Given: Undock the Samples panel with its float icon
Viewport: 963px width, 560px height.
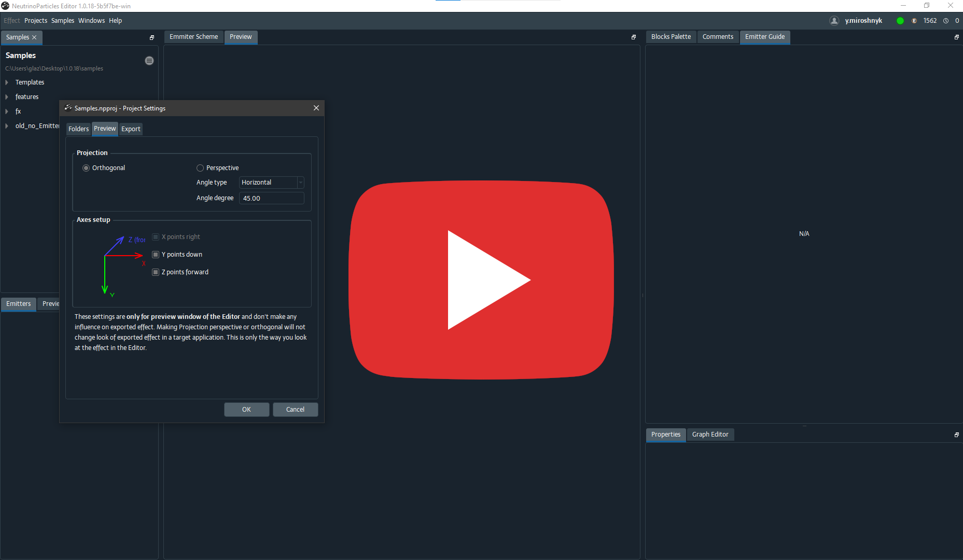Looking at the screenshot, I should [151, 37].
